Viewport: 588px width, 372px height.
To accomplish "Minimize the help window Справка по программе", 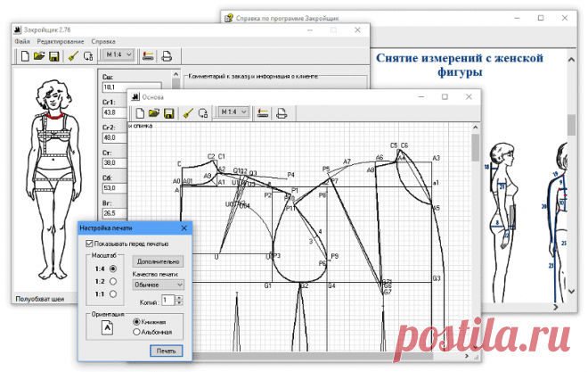I will (x=517, y=18).
